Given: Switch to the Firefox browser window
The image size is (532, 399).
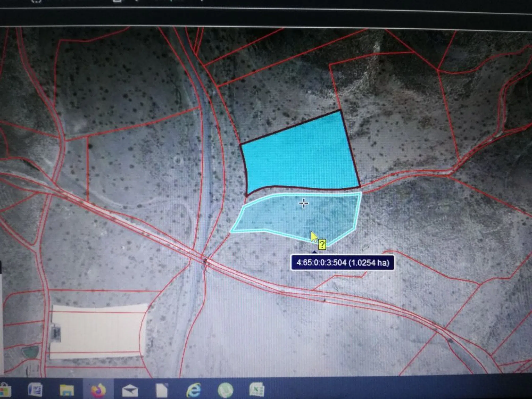Looking at the screenshot, I should click(98, 390).
